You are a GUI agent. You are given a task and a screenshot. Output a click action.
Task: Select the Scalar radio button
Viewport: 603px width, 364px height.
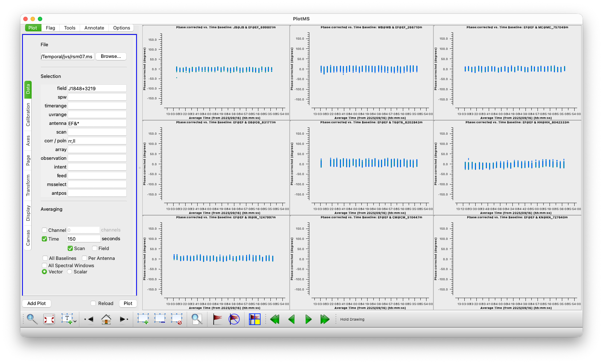70,272
